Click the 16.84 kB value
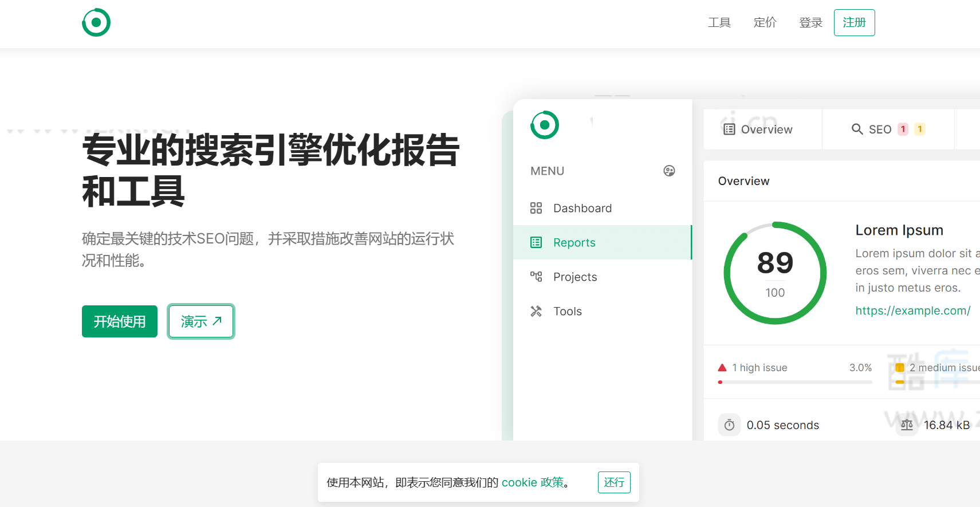 pyautogui.click(x=947, y=425)
